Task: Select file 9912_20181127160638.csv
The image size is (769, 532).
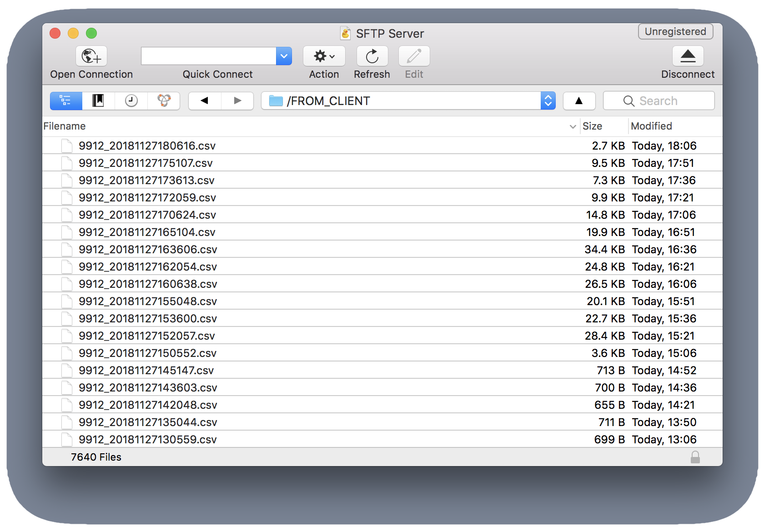Action: [382, 284]
